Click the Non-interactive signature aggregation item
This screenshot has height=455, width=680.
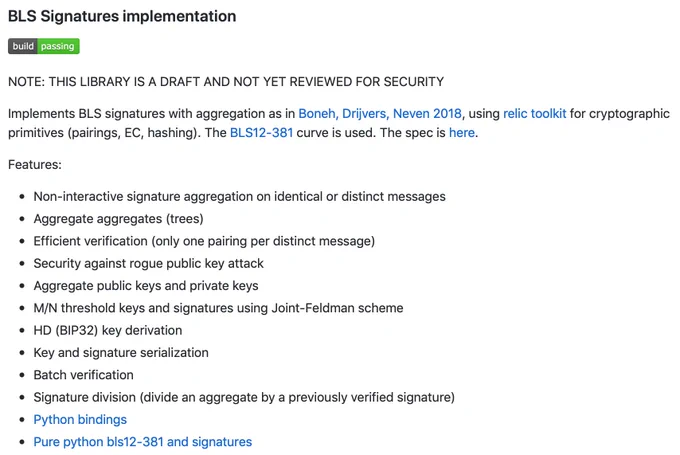239,196
